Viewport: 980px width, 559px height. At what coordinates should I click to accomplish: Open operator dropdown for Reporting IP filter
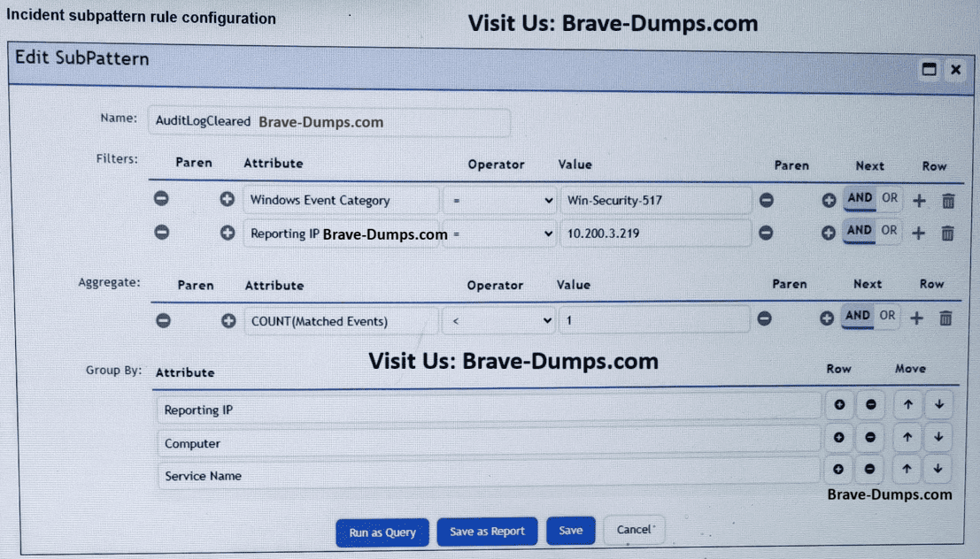coord(500,234)
